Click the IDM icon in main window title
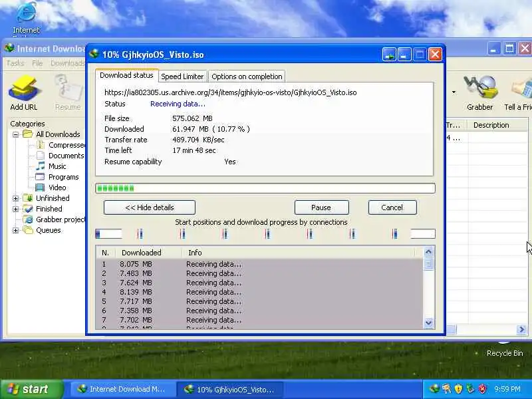The height and width of the screenshot is (399, 532). (9, 48)
